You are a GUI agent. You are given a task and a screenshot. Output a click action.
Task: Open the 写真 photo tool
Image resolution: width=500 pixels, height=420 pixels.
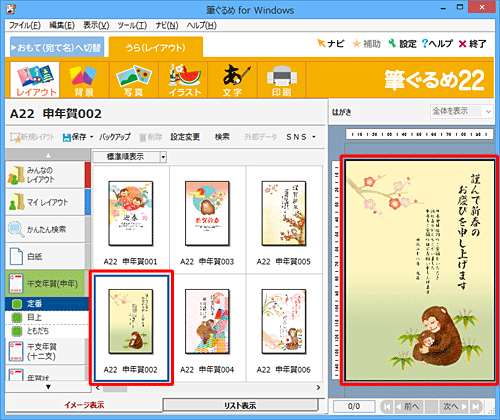point(133,80)
